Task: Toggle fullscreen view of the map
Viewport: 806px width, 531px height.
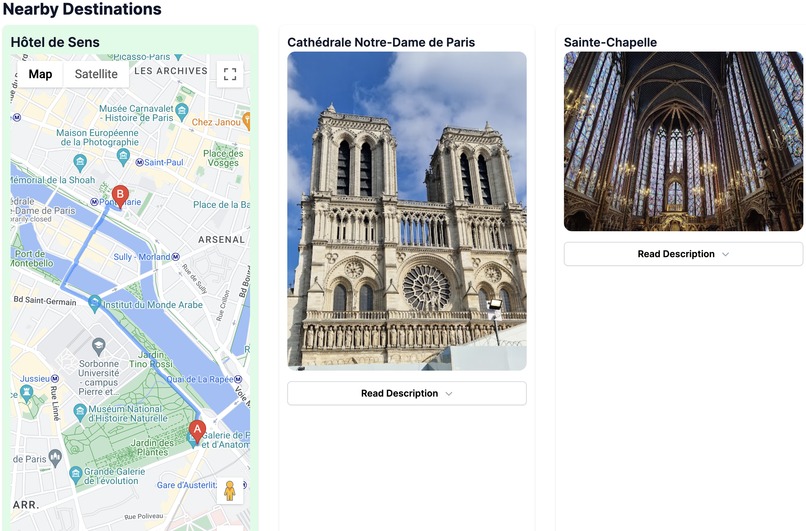Action: click(230, 74)
